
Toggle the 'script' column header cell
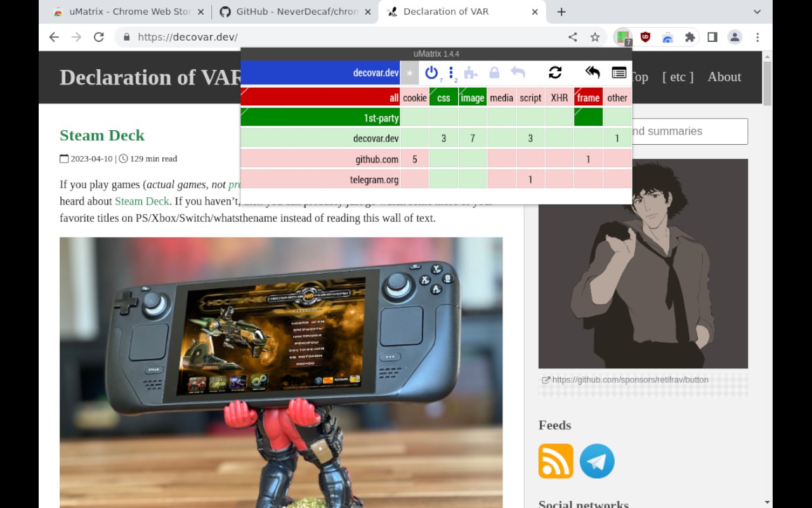[x=530, y=97]
